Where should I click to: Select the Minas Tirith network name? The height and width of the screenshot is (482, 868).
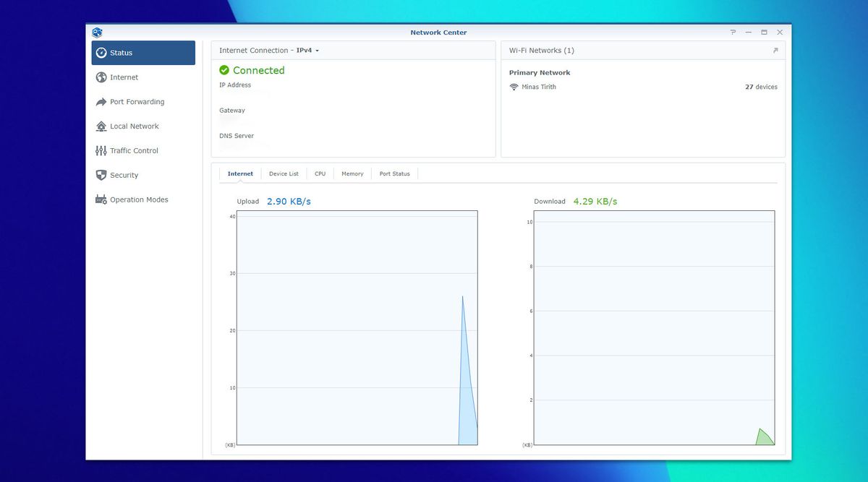click(x=539, y=87)
